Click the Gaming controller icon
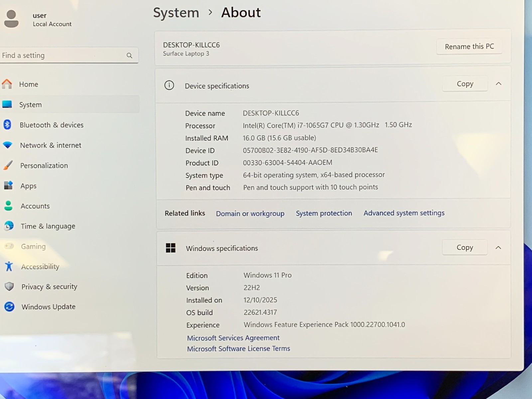Image resolution: width=532 pixels, height=399 pixels. pyautogui.click(x=9, y=246)
